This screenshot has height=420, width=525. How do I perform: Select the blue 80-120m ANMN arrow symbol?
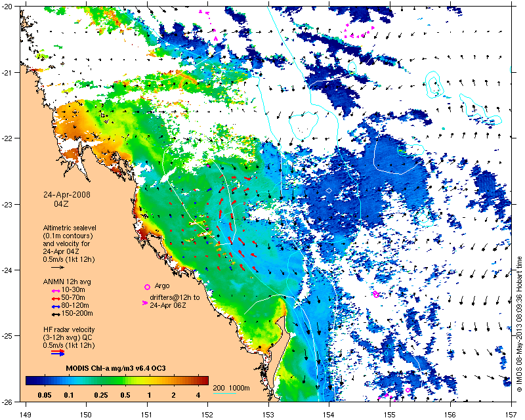(56, 306)
